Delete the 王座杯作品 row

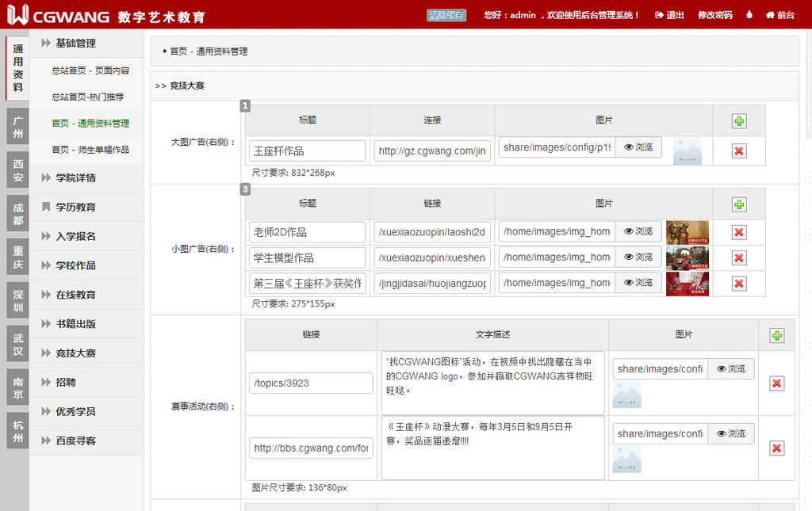(x=739, y=151)
